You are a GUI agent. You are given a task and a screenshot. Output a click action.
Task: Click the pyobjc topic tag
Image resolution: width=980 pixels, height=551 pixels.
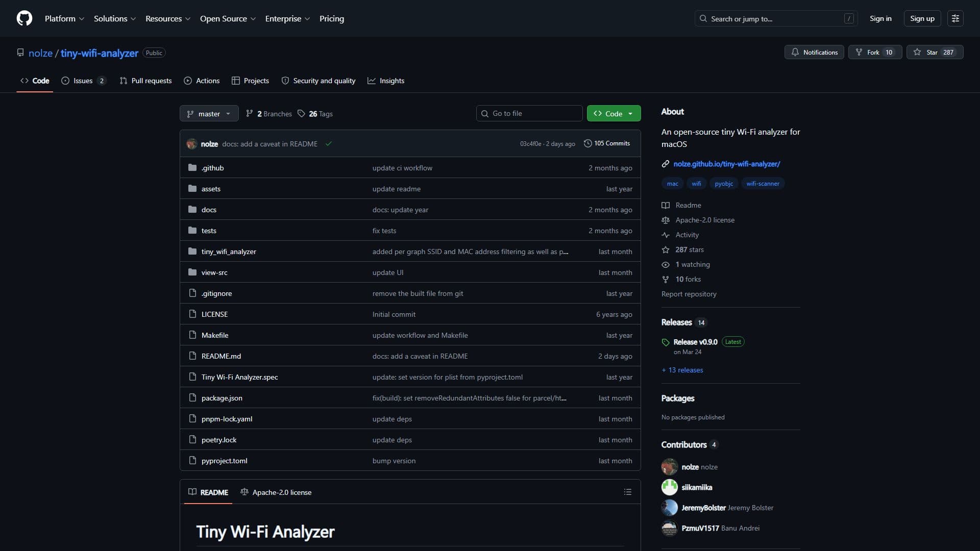(x=723, y=184)
